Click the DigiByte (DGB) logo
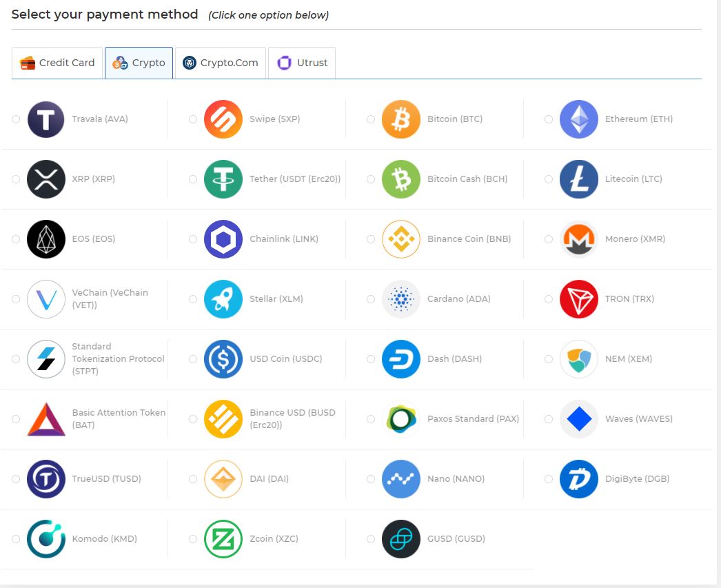The width and height of the screenshot is (721, 588). click(579, 479)
